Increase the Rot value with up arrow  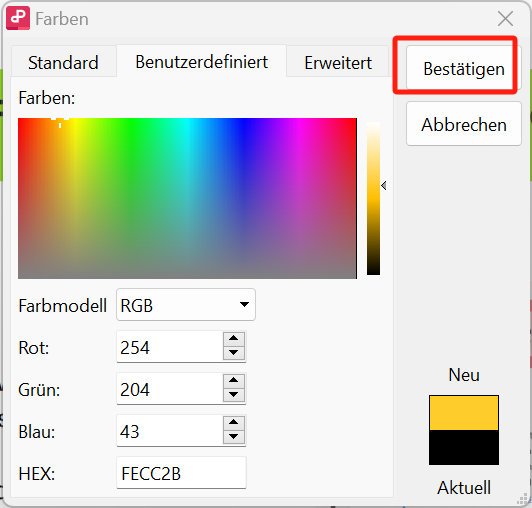[x=233, y=338]
